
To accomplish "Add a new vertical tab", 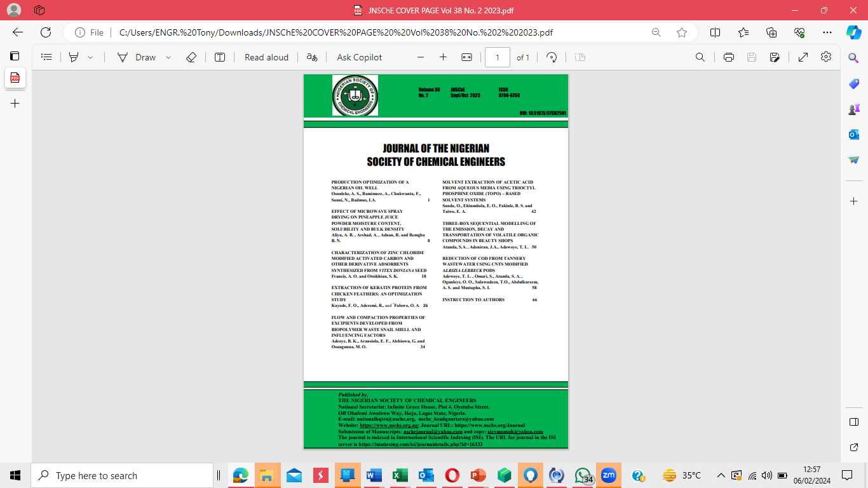I will click(x=15, y=103).
